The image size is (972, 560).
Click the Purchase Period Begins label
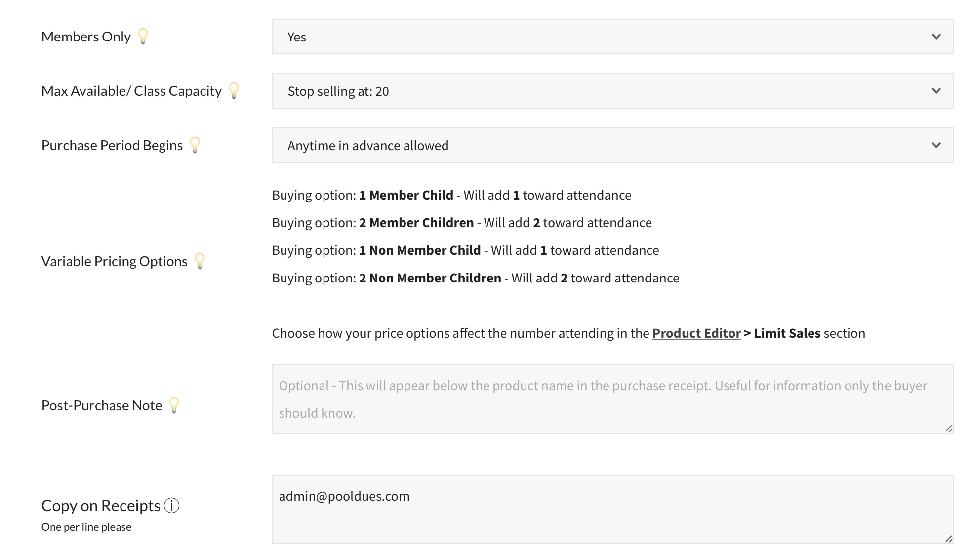tap(112, 145)
